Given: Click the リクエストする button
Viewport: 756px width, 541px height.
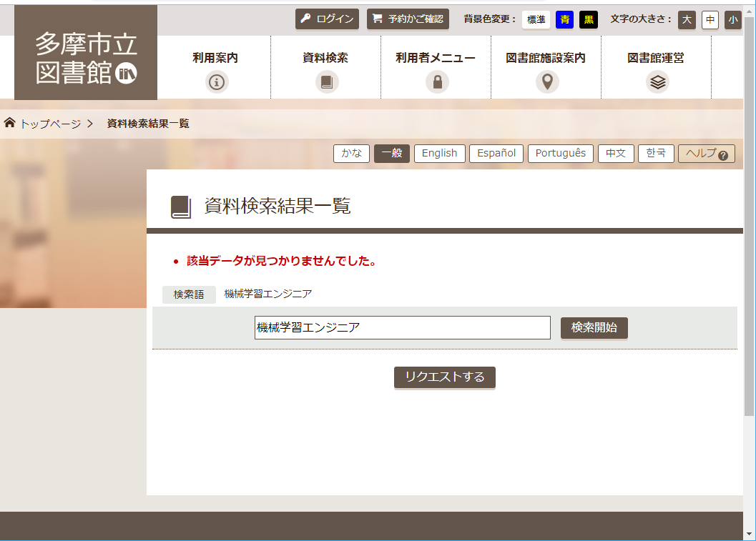Looking at the screenshot, I should 444,377.
